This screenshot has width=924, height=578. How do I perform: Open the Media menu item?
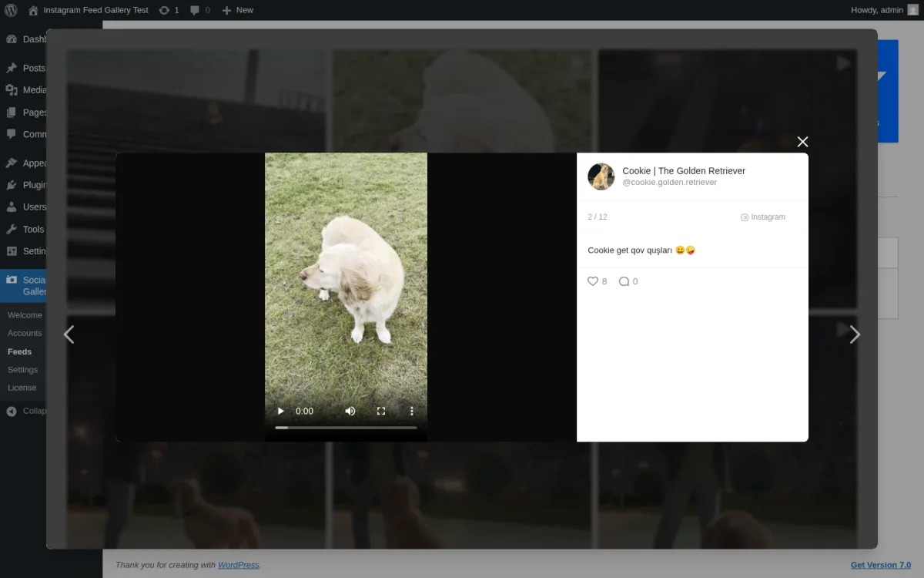23,90
